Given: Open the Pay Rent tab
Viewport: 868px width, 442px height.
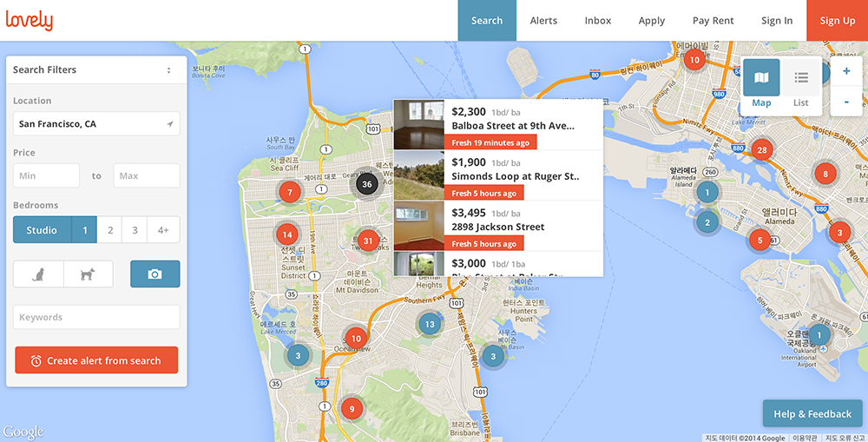Looking at the screenshot, I should (x=713, y=21).
